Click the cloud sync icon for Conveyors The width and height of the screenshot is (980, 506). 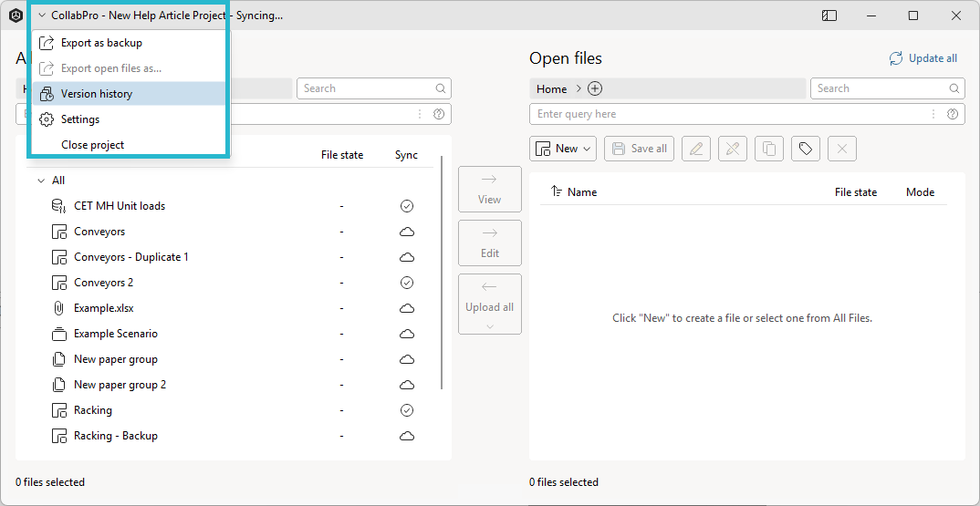tap(407, 232)
